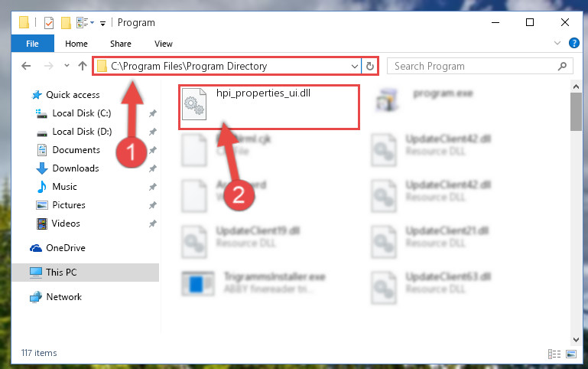Switch to details view icon

pyautogui.click(x=554, y=354)
